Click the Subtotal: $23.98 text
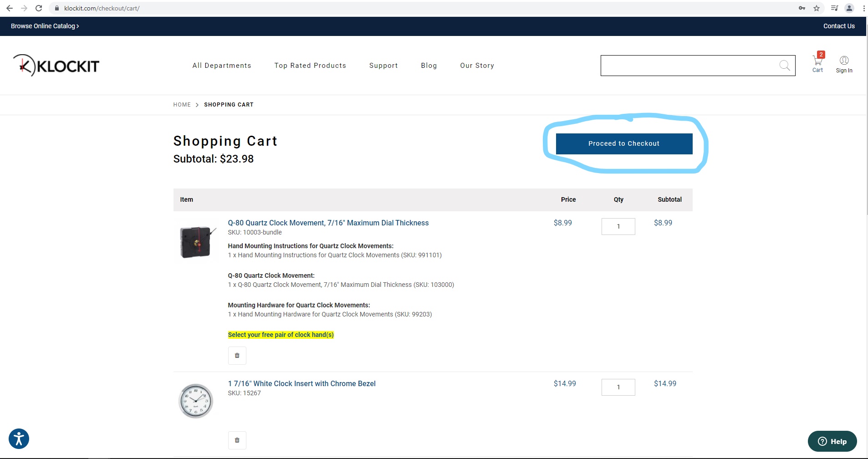This screenshot has width=868, height=459. (x=214, y=159)
